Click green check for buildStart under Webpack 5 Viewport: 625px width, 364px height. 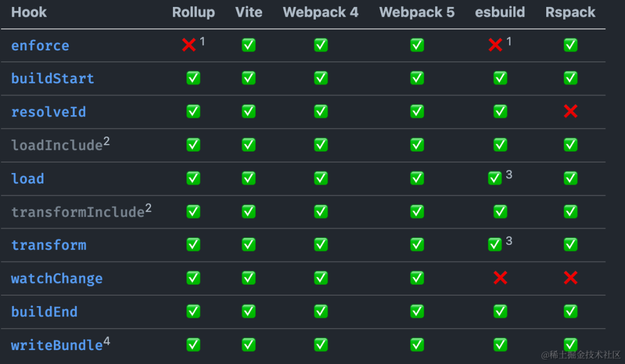pyautogui.click(x=417, y=78)
